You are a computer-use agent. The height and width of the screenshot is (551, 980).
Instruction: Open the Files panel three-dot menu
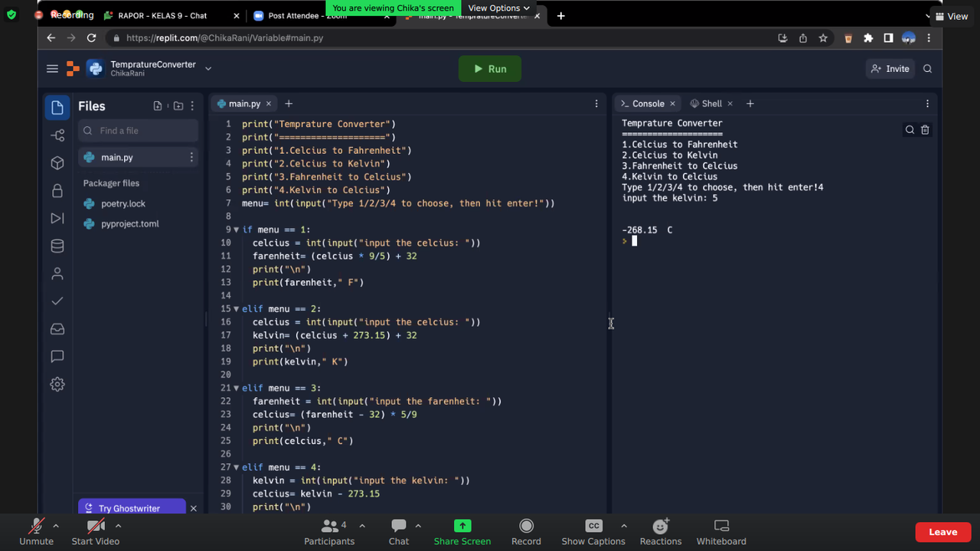click(x=192, y=106)
